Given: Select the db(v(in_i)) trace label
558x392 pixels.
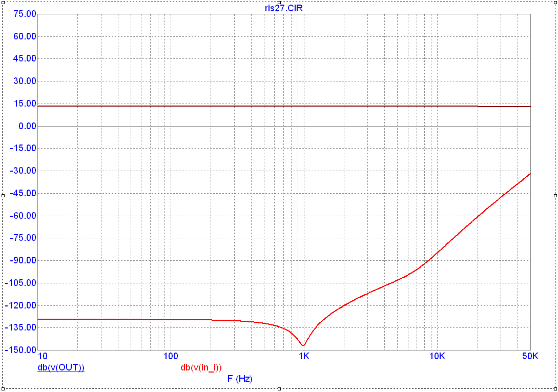Looking at the screenshot, I should 201,367.
